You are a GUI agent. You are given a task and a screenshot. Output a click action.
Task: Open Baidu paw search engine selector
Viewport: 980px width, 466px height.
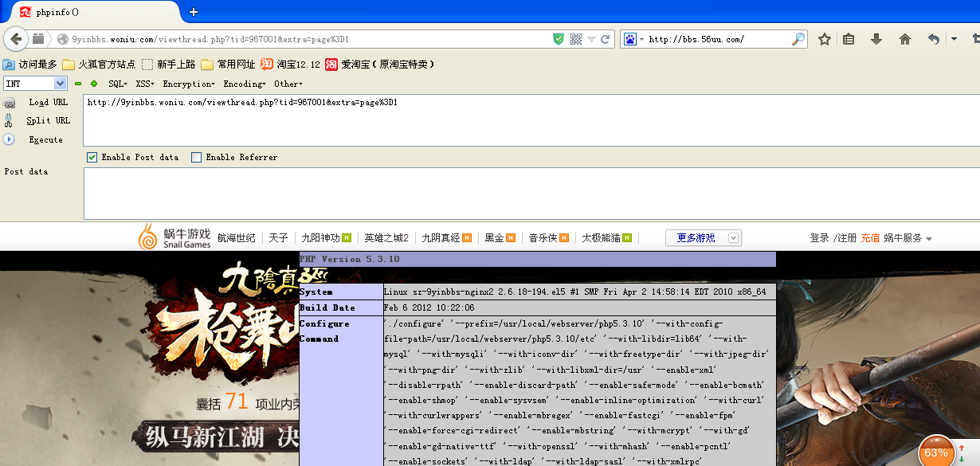(x=633, y=39)
